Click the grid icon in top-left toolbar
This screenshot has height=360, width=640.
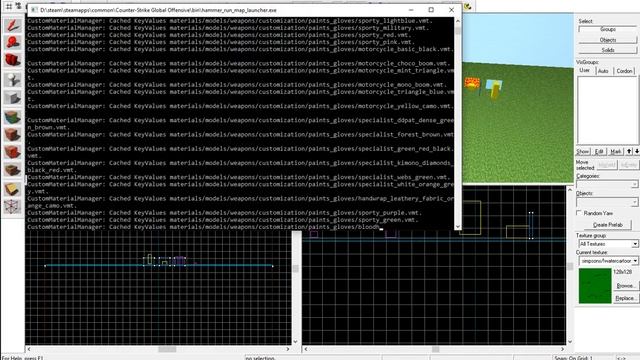pyautogui.click(x=9, y=6)
